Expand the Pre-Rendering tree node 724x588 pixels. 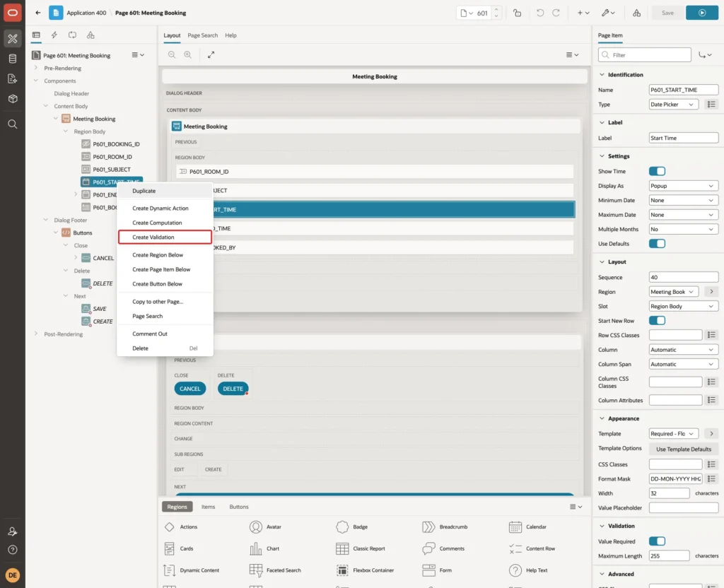(36, 68)
